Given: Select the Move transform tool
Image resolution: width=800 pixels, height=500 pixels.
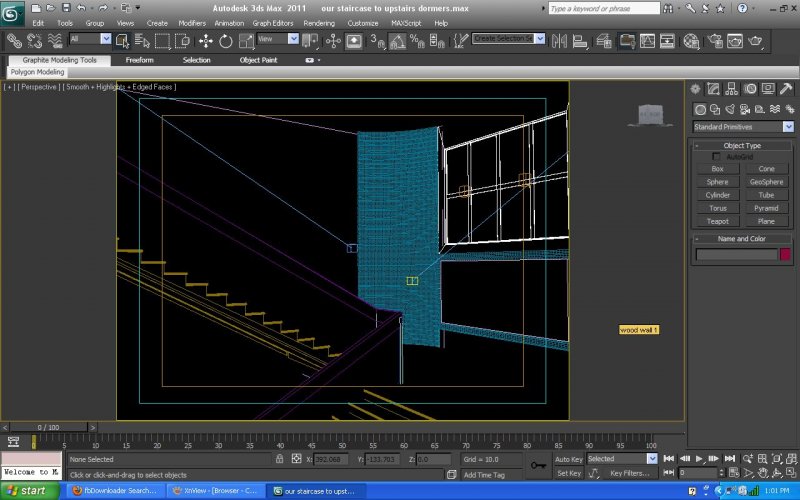Looking at the screenshot, I should click(x=206, y=41).
